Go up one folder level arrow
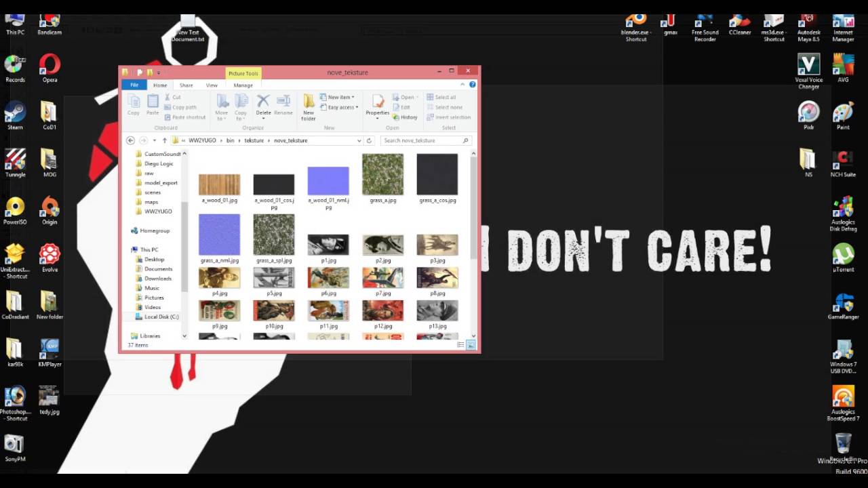This screenshot has width=868, height=488. coord(164,140)
